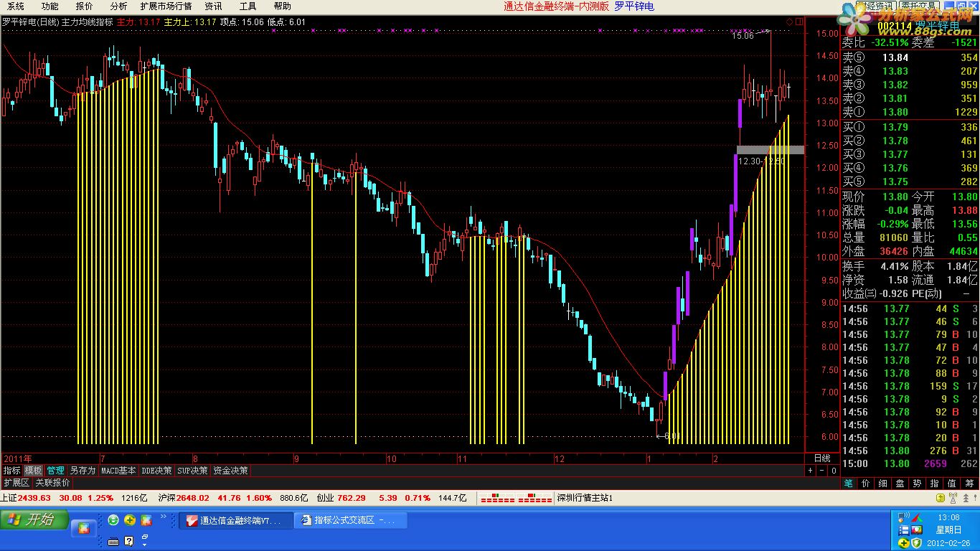
Task: Click the colorful square quick launch icon
Action: click(146, 520)
